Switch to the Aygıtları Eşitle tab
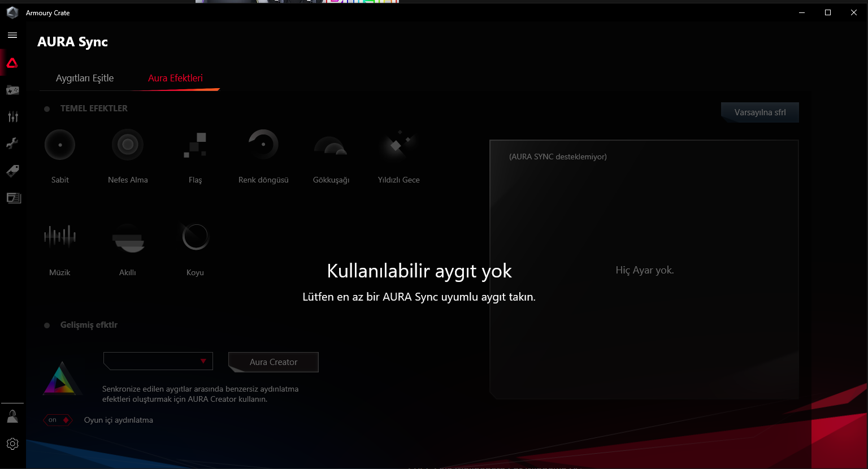Image resolution: width=868 pixels, height=469 pixels. coord(85,78)
